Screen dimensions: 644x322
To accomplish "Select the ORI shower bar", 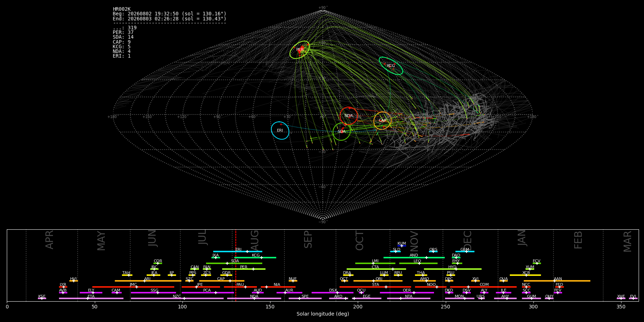I will [378, 281].
